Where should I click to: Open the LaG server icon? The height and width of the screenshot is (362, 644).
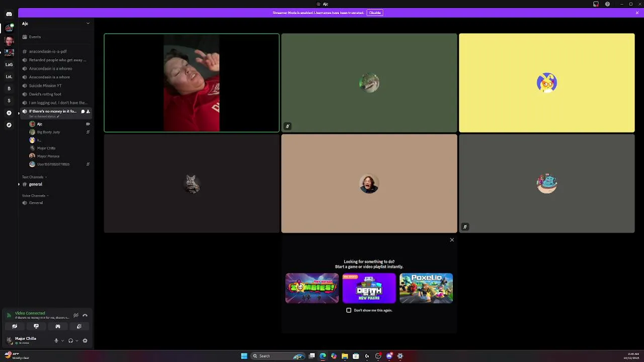9,64
